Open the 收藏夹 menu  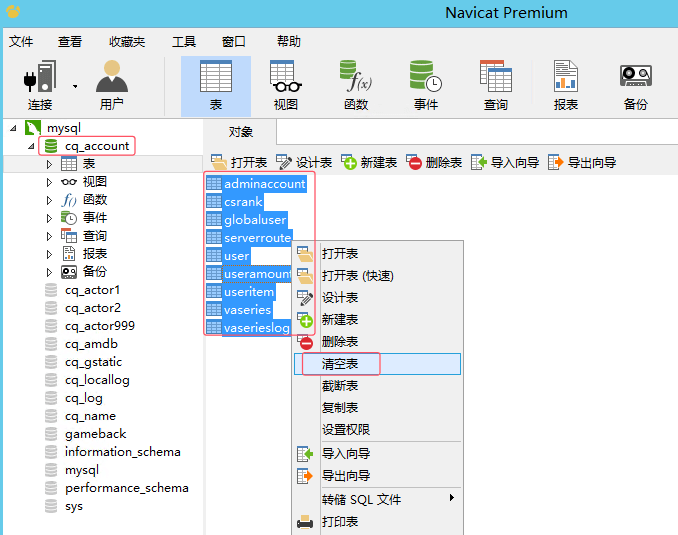[x=127, y=42]
